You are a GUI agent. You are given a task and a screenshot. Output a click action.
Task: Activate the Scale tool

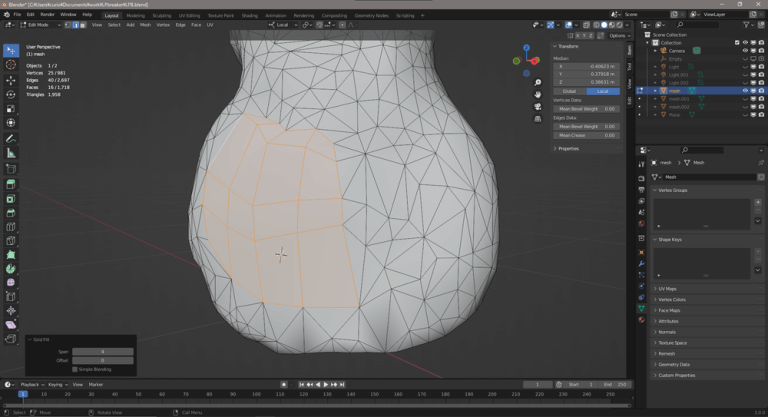[x=11, y=108]
